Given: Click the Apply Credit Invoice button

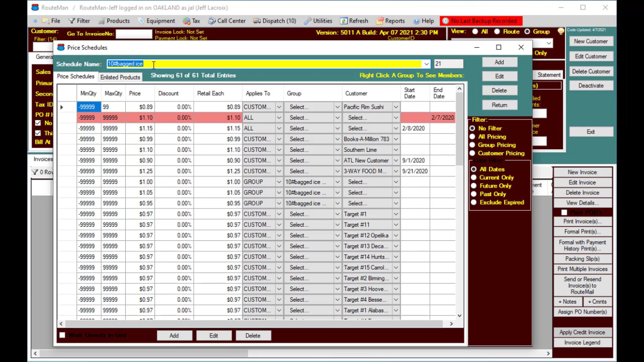Looking at the screenshot, I should coord(582,332).
